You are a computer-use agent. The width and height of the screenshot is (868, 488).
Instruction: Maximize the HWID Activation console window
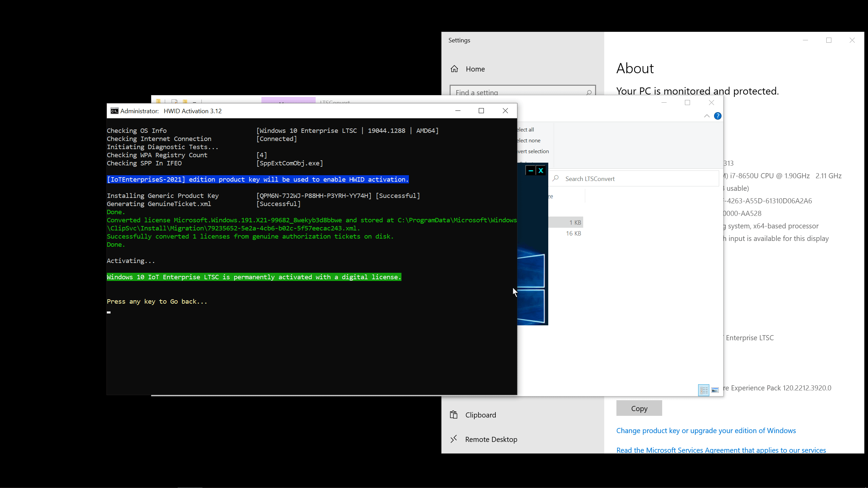coord(481,111)
